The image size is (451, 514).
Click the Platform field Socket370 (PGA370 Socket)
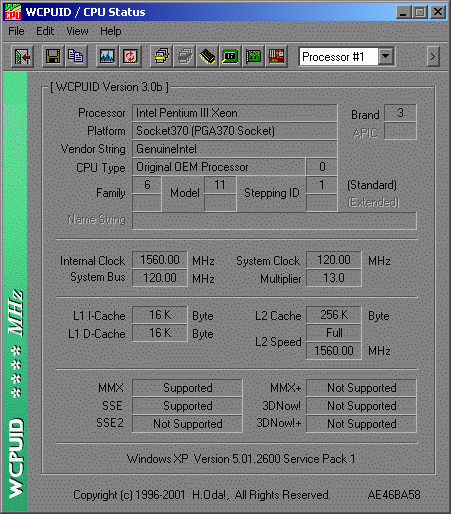click(x=235, y=131)
